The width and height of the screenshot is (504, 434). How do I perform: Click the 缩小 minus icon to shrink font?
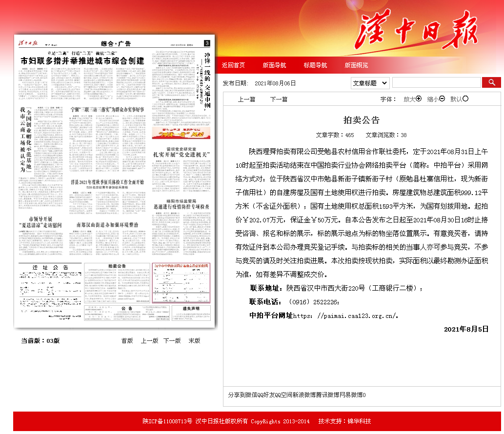[x=442, y=99]
